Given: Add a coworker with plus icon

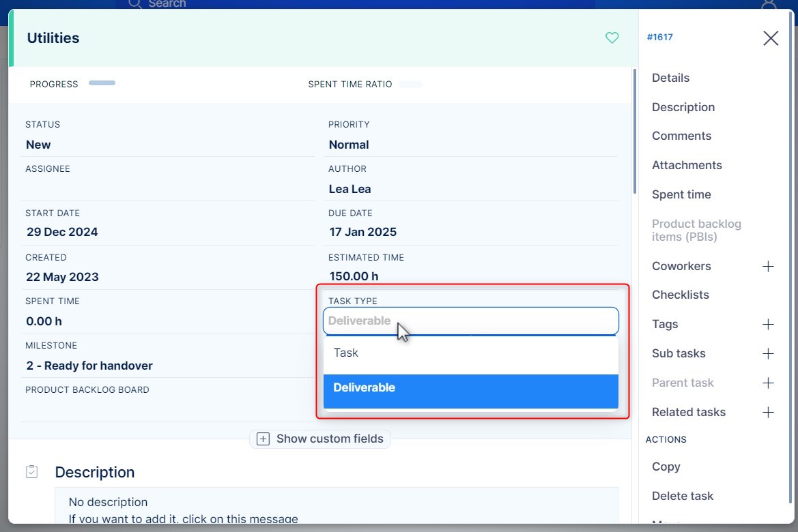Looking at the screenshot, I should (x=768, y=266).
